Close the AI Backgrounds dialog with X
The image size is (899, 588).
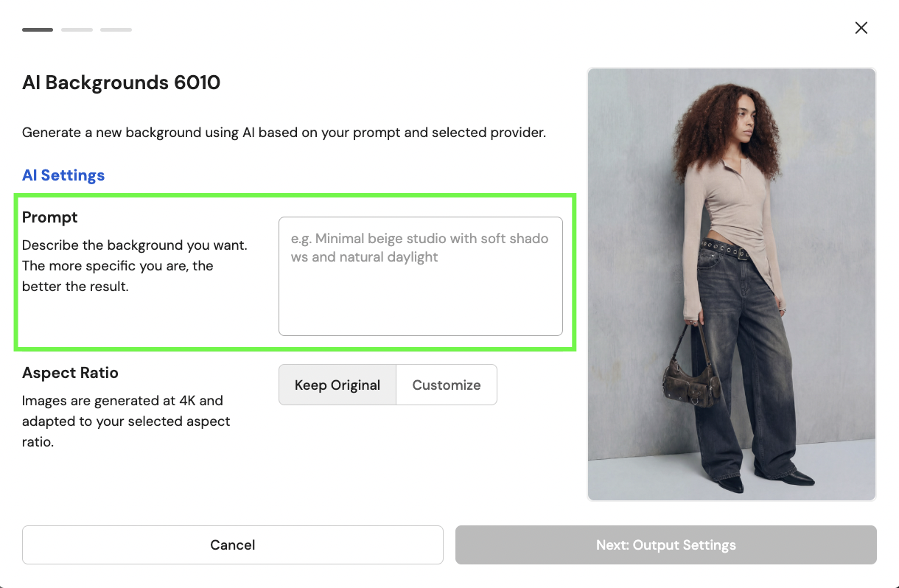[x=861, y=28]
